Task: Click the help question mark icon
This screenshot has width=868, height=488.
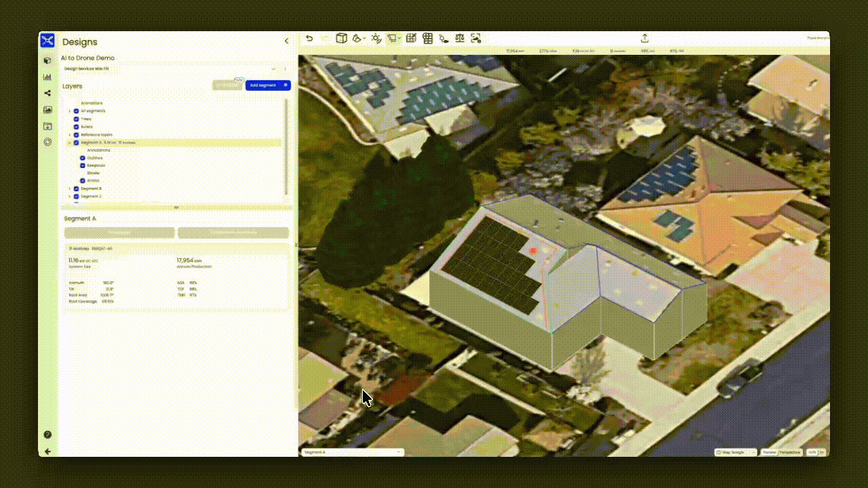Action: pos(47,434)
